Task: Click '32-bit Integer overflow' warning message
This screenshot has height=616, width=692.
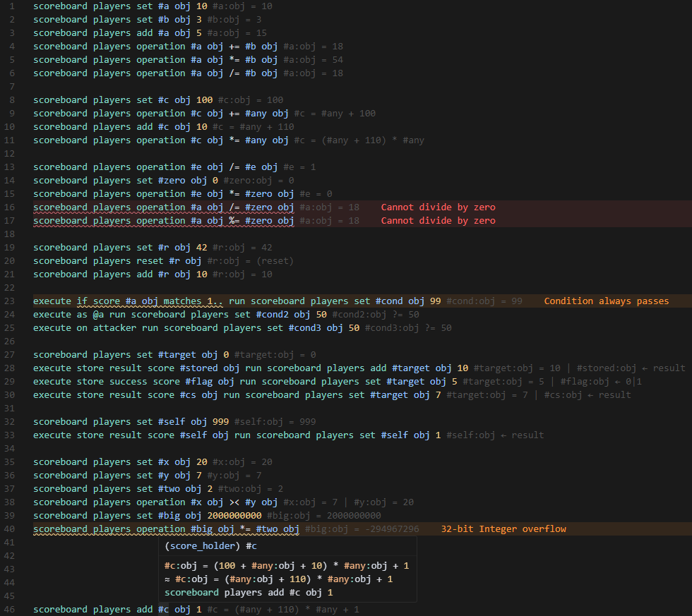Action: point(503,529)
